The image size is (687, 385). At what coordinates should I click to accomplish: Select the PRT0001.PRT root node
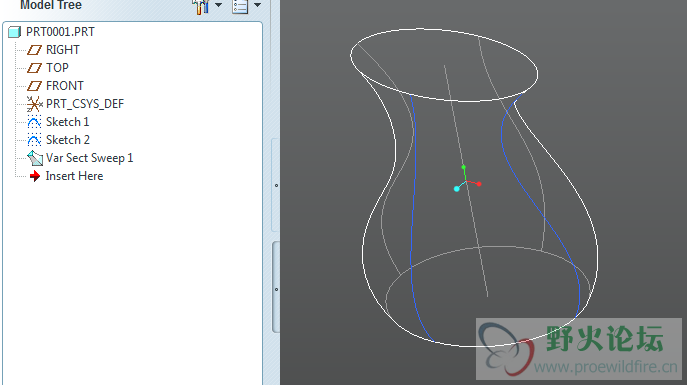click(60, 32)
